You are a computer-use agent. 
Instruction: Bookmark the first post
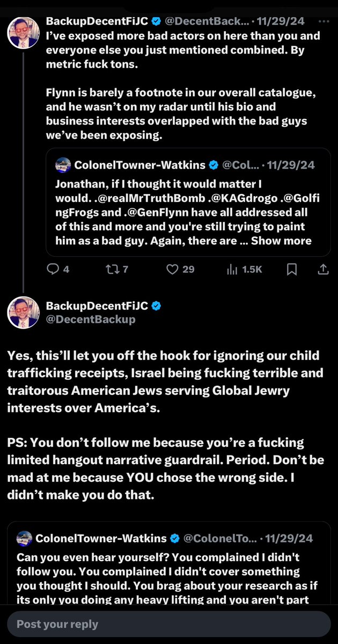pos(291,269)
